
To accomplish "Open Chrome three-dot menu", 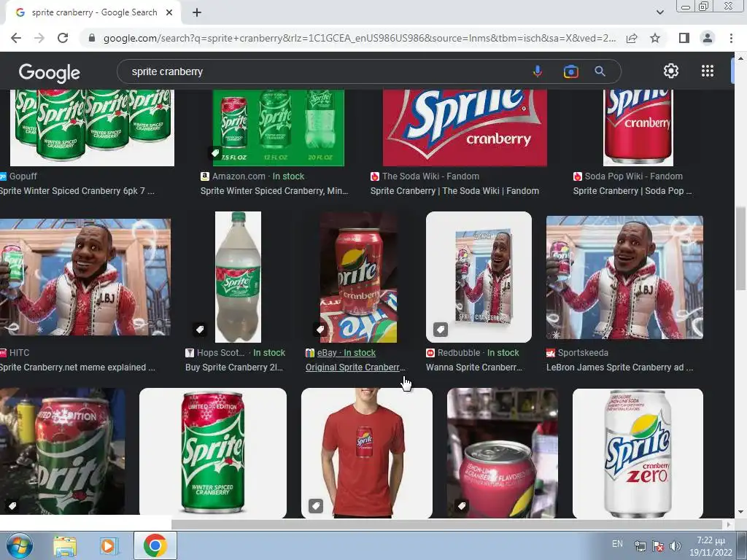I will click(x=731, y=38).
